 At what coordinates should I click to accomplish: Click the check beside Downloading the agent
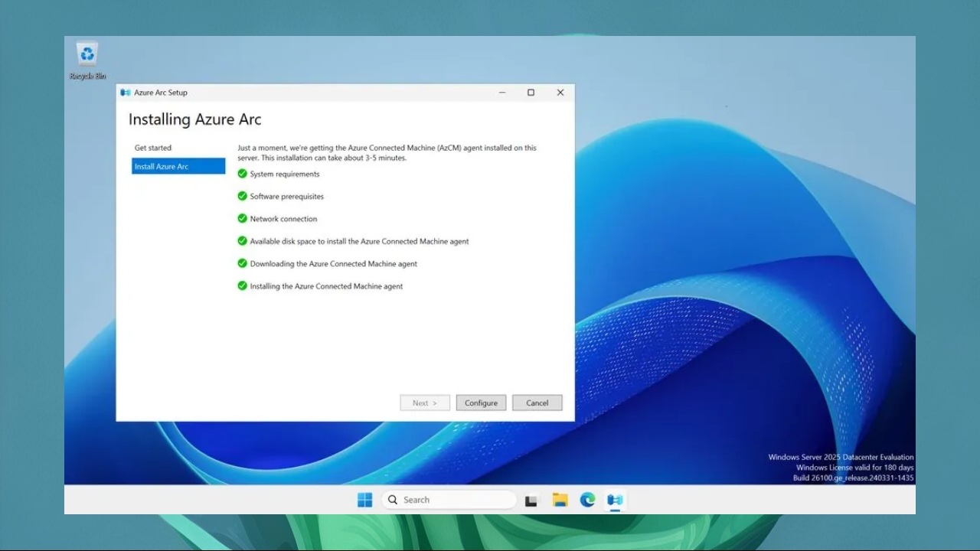[243, 263]
